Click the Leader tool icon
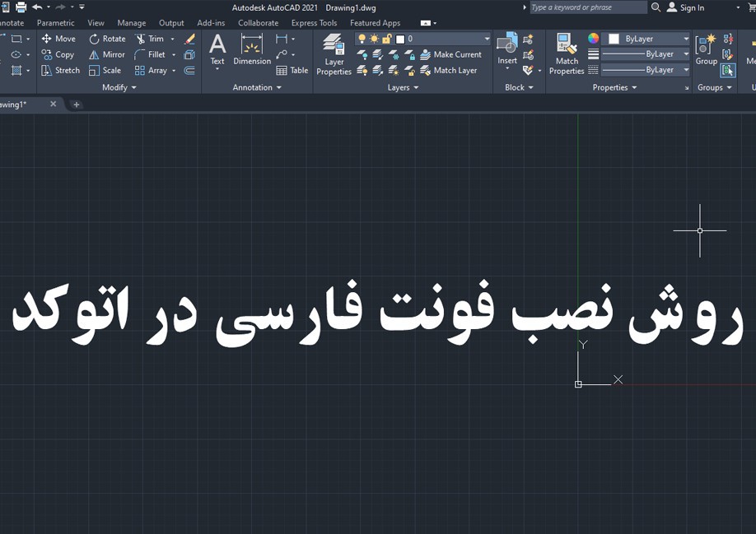This screenshot has height=534, width=756. (282, 54)
